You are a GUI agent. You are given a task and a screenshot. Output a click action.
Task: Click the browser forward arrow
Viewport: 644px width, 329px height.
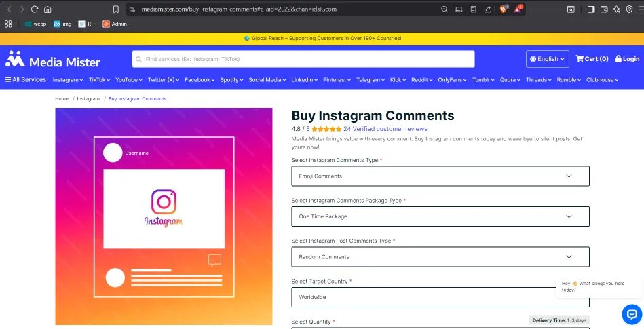click(22, 9)
